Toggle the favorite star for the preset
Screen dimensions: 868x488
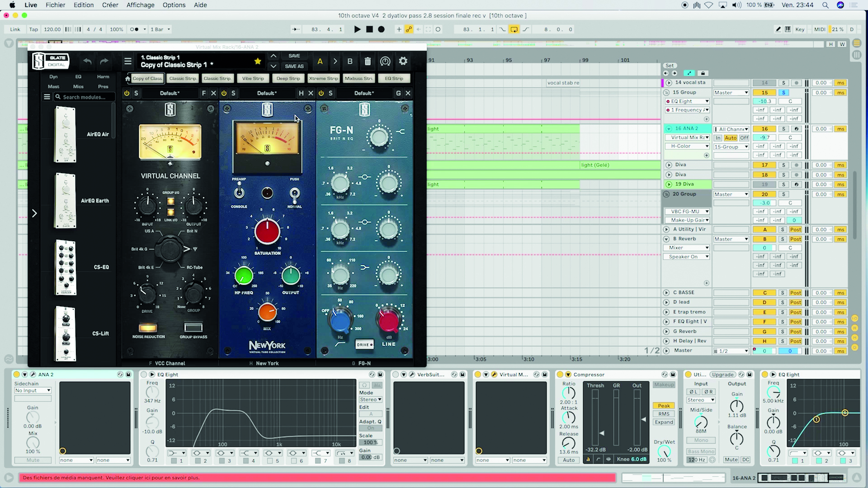258,61
